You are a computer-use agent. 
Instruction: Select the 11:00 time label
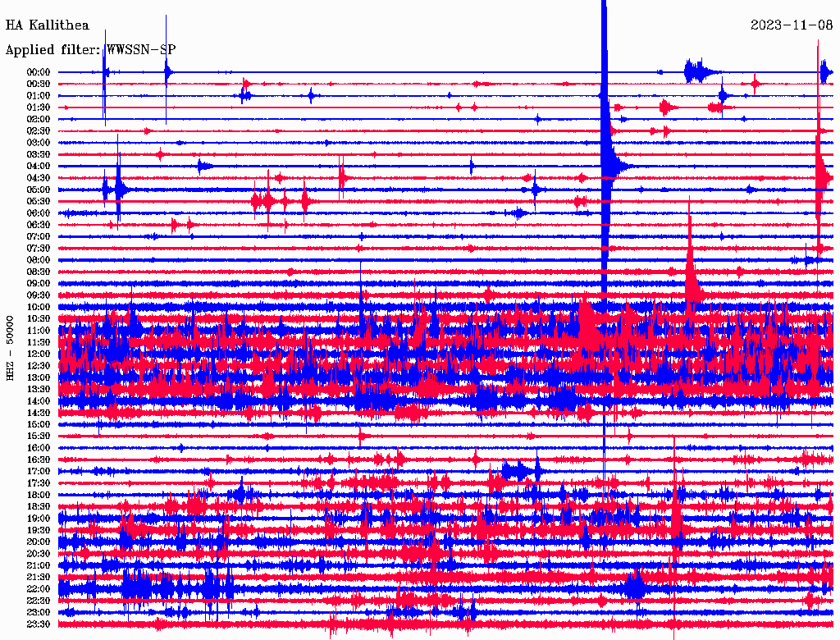pyautogui.click(x=39, y=331)
